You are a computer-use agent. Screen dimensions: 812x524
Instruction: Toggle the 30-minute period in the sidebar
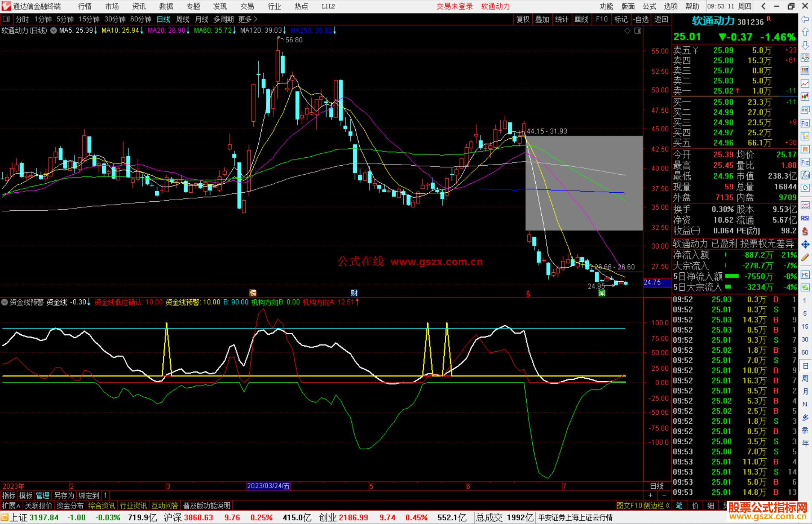pyautogui.click(x=805, y=339)
